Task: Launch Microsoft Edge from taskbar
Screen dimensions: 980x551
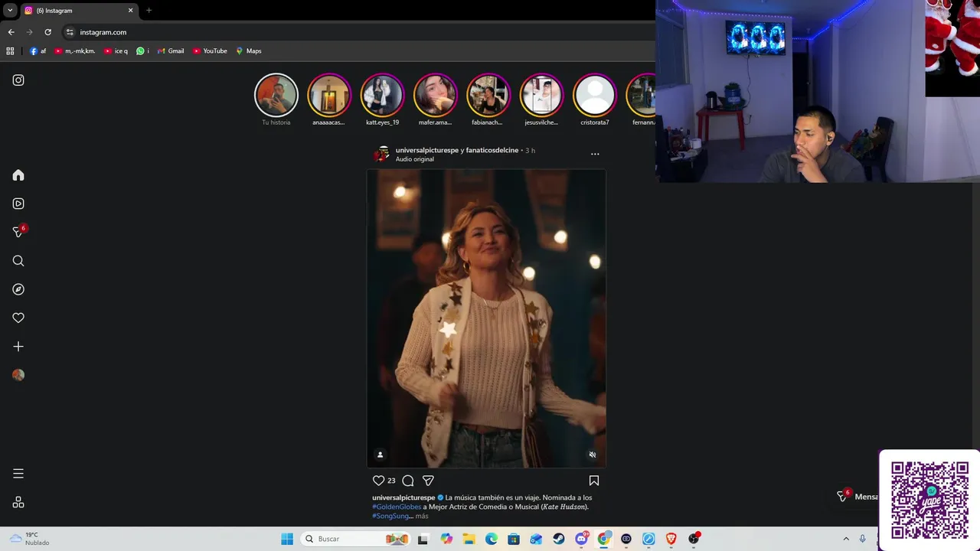Action: pos(491,539)
